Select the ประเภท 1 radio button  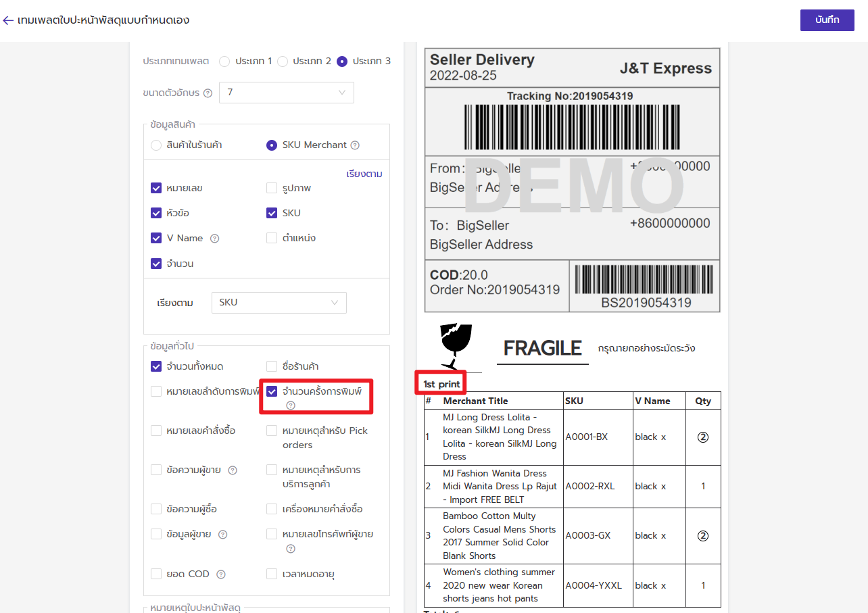coord(224,62)
